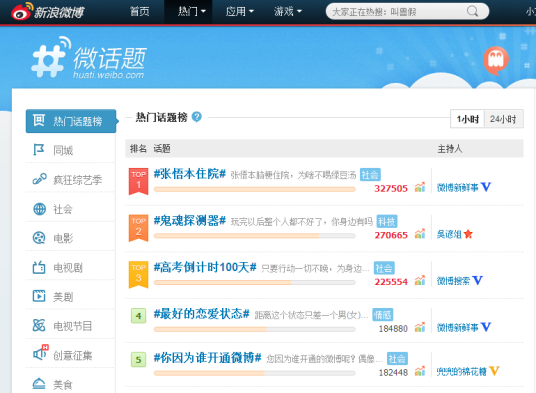536x393 pixels.
Task: Select the 热门话题榜 sidebar tab
Action: pos(71,121)
